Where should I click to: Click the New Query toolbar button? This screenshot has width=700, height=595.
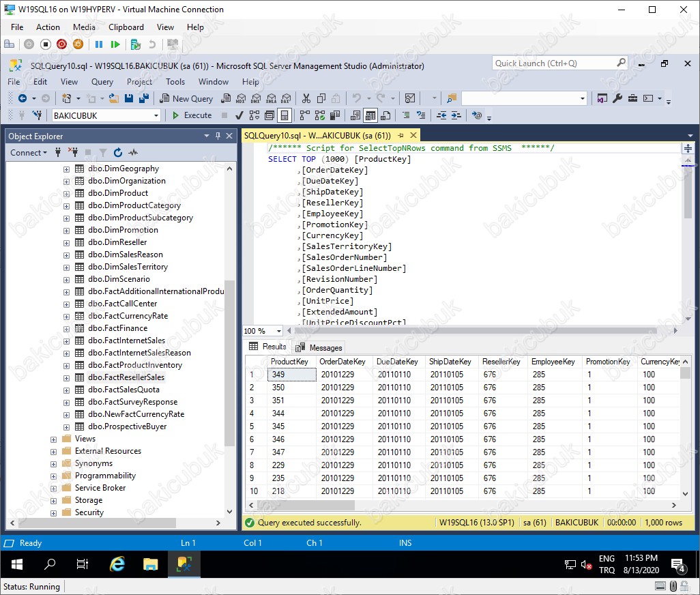click(186, 99)
